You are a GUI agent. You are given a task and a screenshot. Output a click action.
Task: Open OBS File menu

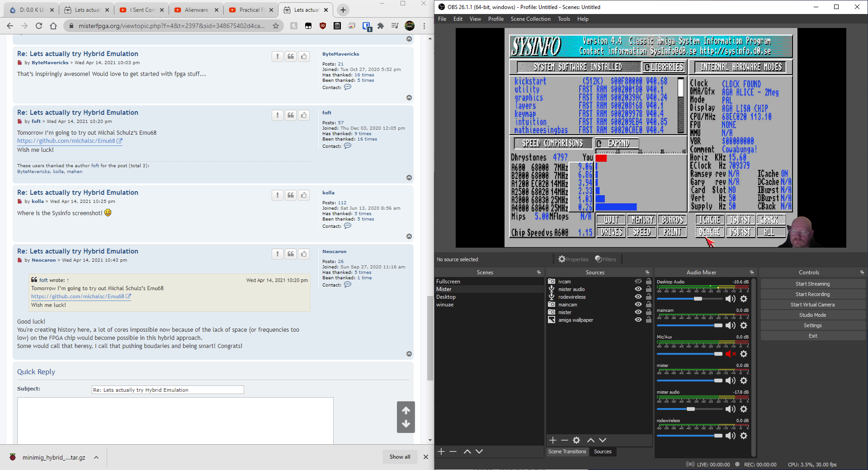tap(442, 19)
